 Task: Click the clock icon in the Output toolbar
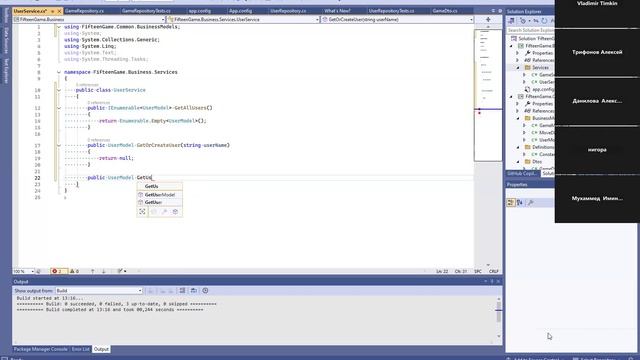tap(205, 291)
